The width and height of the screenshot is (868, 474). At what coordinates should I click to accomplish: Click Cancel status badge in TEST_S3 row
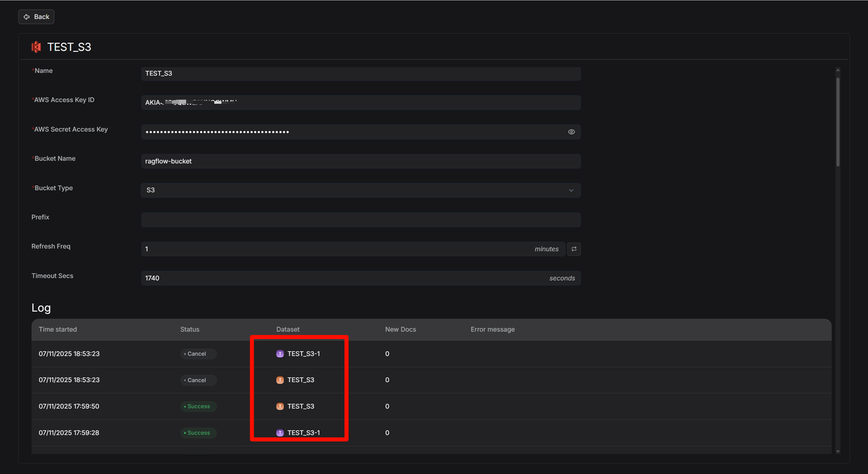[x=198, y=380]
